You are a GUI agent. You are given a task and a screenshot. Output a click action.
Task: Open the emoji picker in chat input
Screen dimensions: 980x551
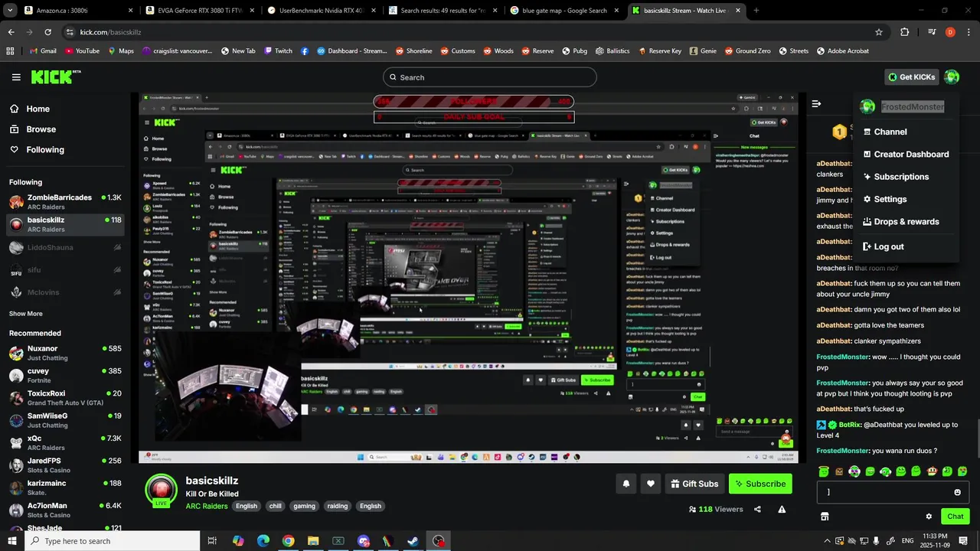tap(957, 492)
